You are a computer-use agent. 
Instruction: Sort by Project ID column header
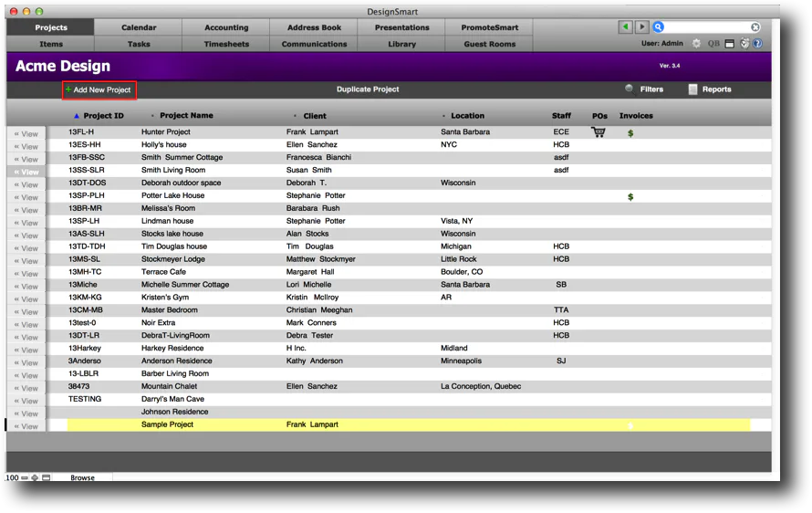104,116
